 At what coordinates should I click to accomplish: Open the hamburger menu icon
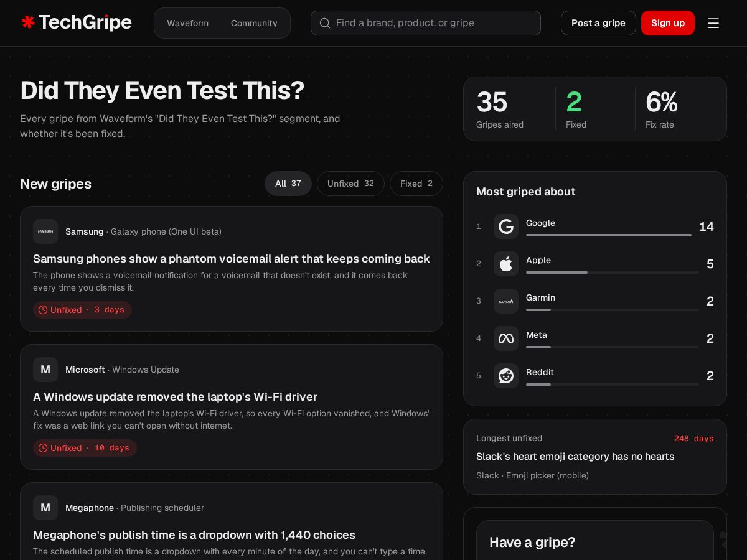(713, 23)
